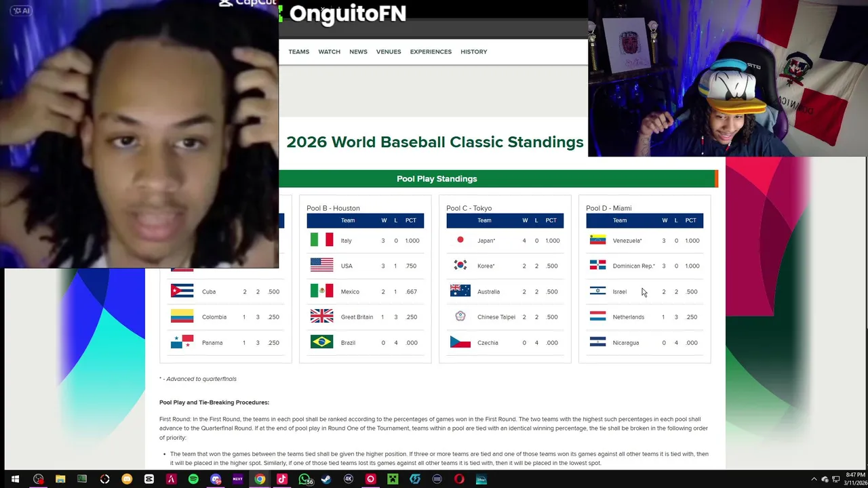
Task: Open OneDrive cloud tray icon
Action: (x=825, y=479)
